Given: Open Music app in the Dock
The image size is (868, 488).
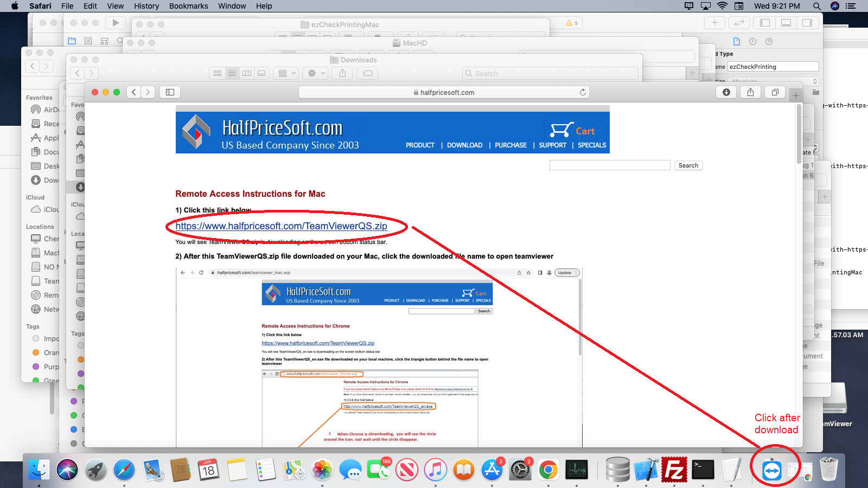Looking at the screenshot, I should pos(435,470).
